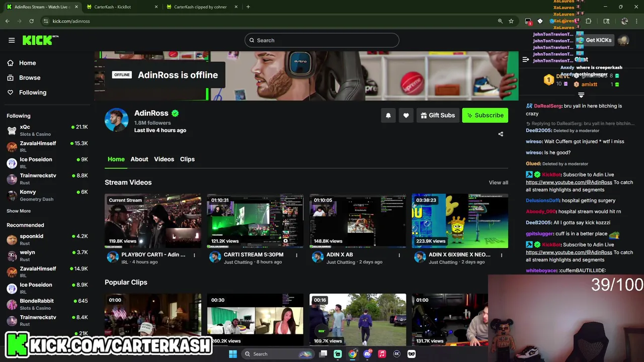Open the 00:16 popular clip thumbnail
This screenshot has height=362, width=644.
[358, 320]
